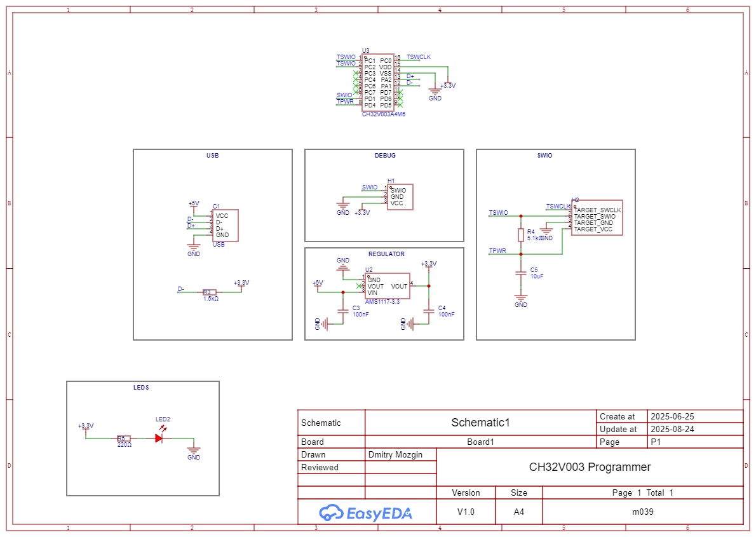Click the Schematic1 title block field
The height and width of the screenshot is (537, 756).
click(x=480, y=423)
